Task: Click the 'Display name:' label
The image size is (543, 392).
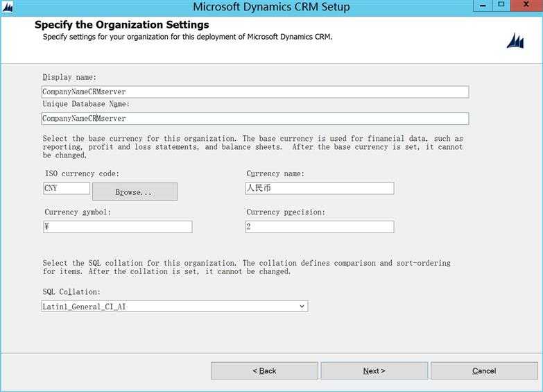Action: click(x=69, y=77)
